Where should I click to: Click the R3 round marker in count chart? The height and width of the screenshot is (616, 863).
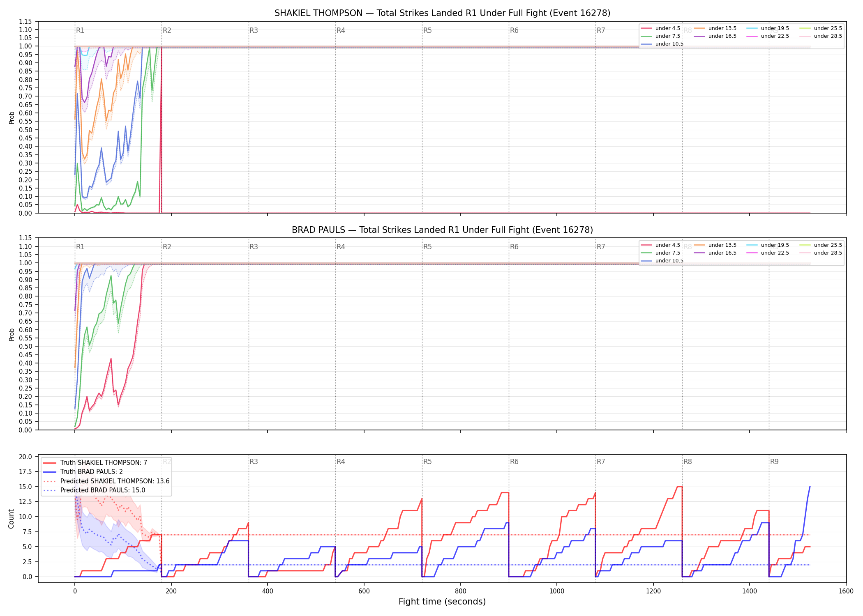(x=254, y=462)
